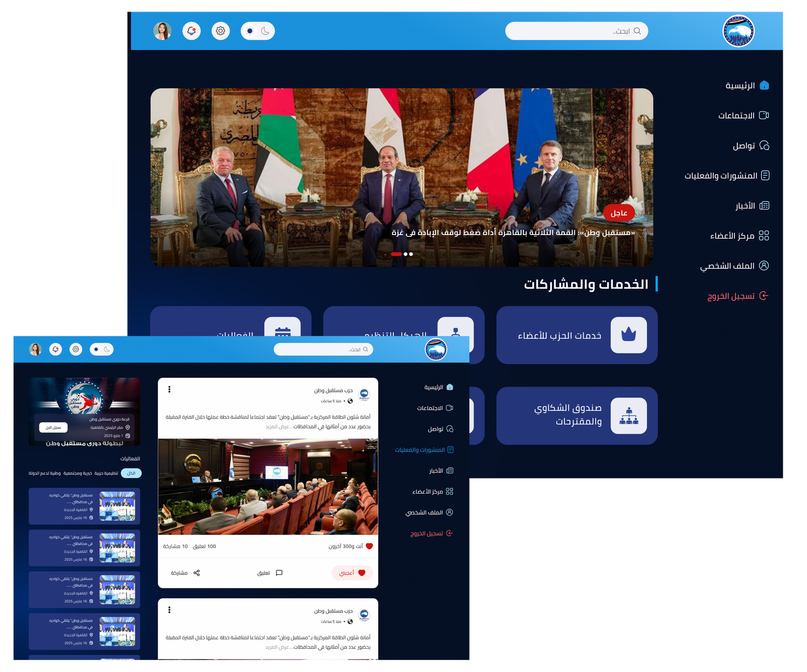Open the three-dot menu on the second post
The image size is (807, 672).
tap(169, 609)
